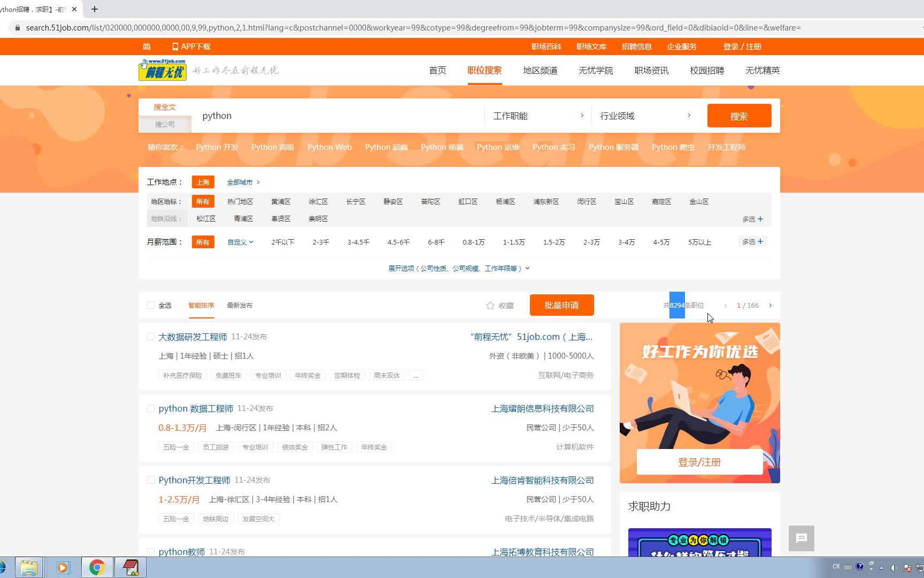Click the 多选 plus in district row
This screenshot has width=924, height=578.
point(753,219)
